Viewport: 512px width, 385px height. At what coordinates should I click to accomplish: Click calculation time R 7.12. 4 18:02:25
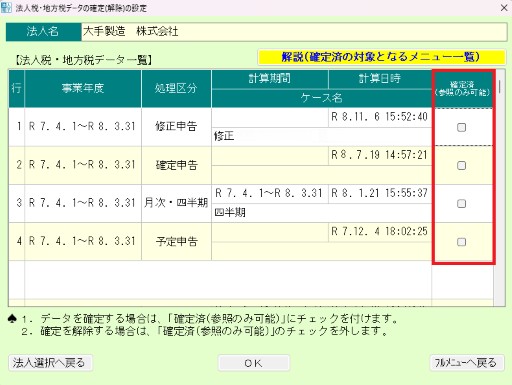pos(380,232)
